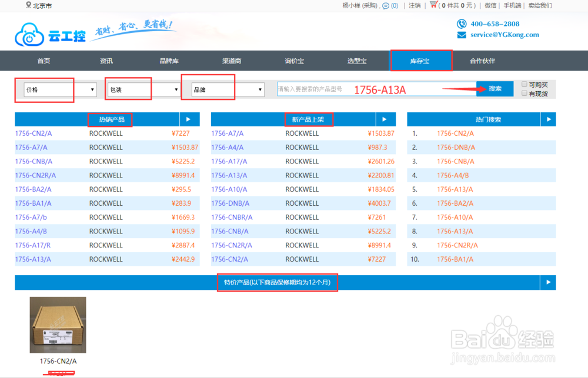This screenshot has width=588, height=378.
Task: Open the 手机端 link
Action: tap(512, 6)
